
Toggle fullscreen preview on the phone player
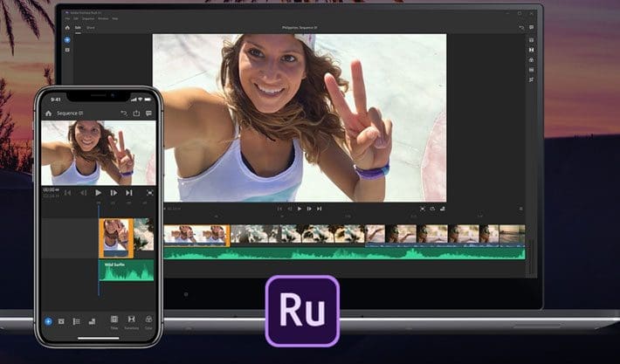pos(150,193)
